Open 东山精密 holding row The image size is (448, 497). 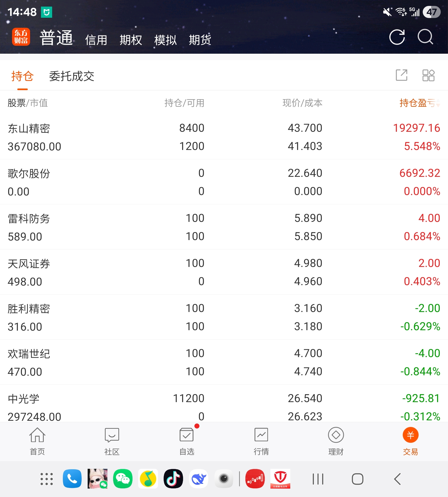coord(224,137)
